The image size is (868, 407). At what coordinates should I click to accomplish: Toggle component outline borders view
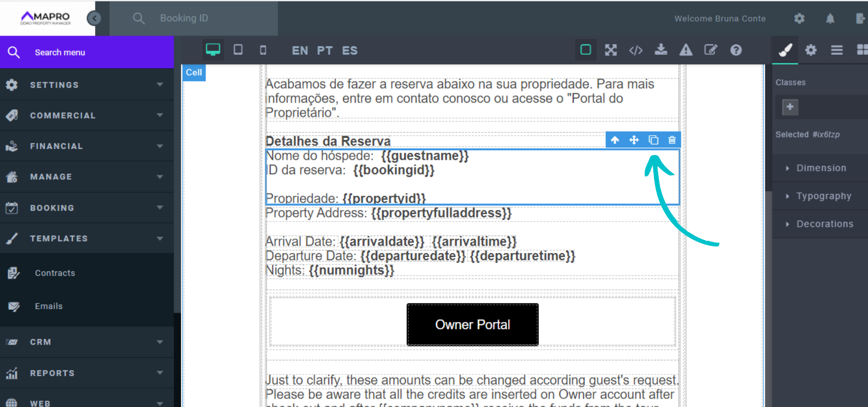[x=585, y=50]
